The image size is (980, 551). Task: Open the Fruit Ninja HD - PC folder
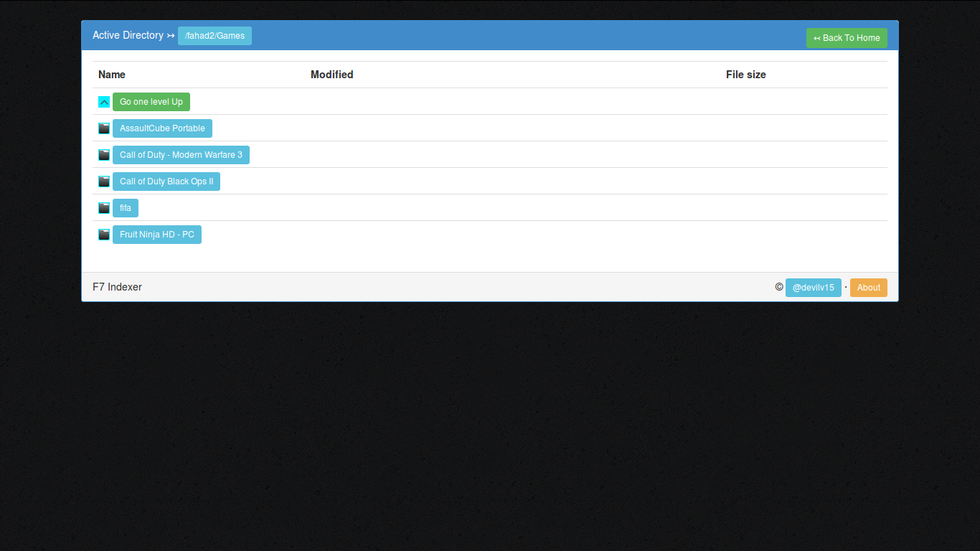[157, 235]
